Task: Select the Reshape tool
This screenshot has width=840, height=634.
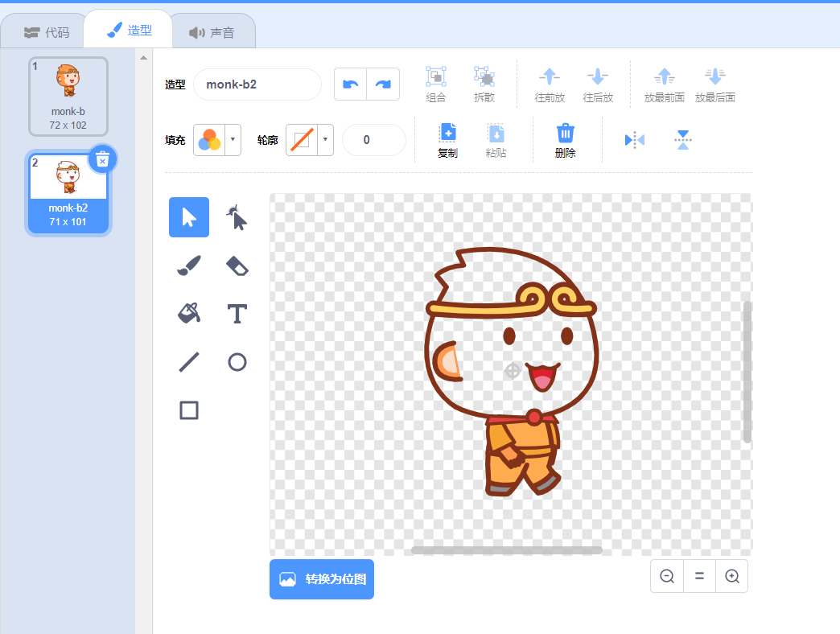Action: pos(237,217)
